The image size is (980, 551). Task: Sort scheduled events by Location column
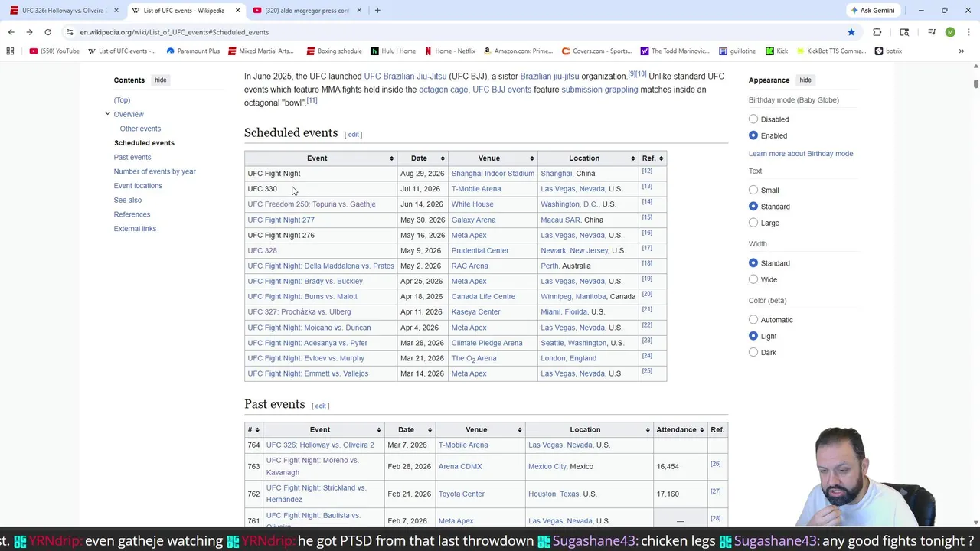click(x=588, y=158)
